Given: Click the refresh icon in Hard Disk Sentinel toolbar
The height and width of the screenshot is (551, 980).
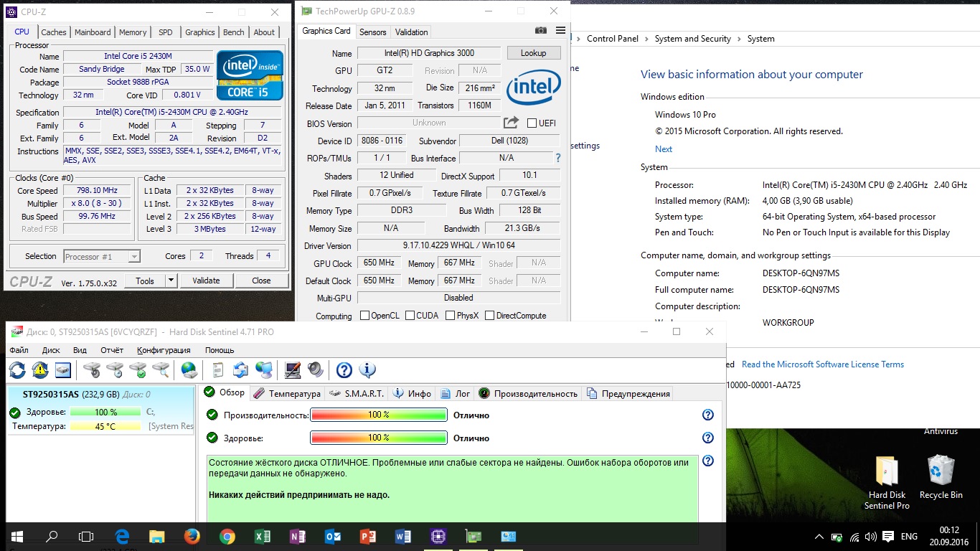Looking at the screenshot, I should point(17,370).
